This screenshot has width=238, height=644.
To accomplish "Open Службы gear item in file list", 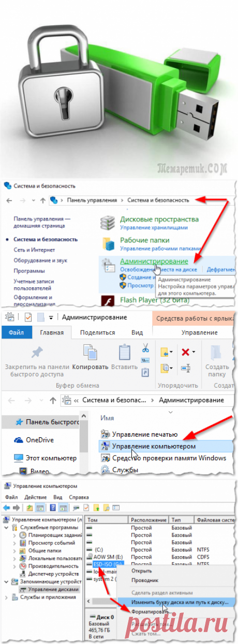I will 119,470.
